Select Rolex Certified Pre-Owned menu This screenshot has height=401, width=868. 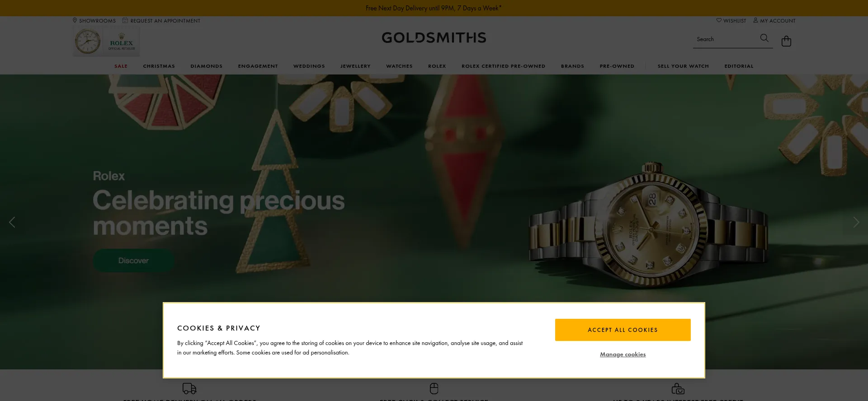point(503,66)
